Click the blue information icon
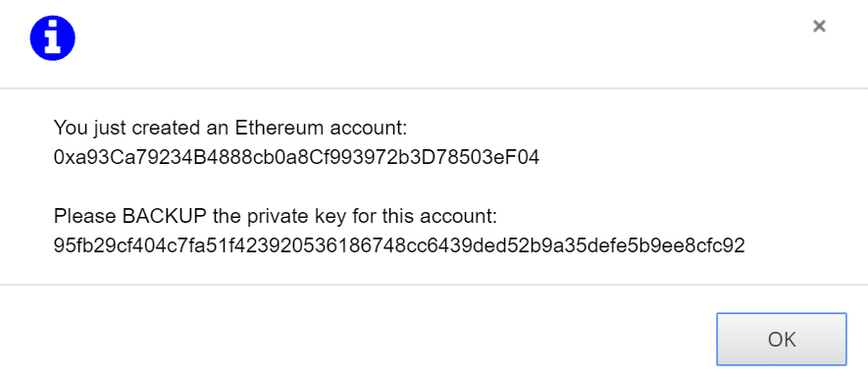 [53, 38]
